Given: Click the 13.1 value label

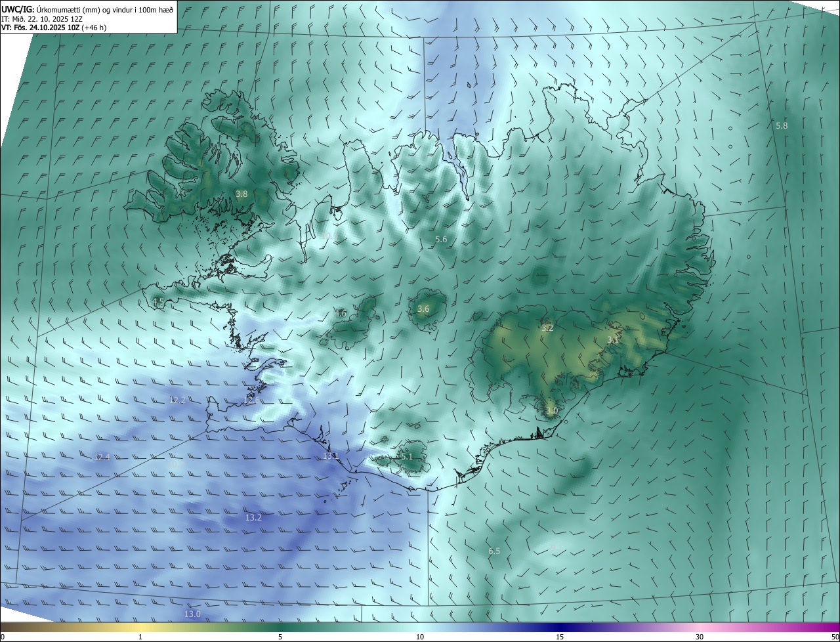Looking at the screenshot, I should [330, 456].
